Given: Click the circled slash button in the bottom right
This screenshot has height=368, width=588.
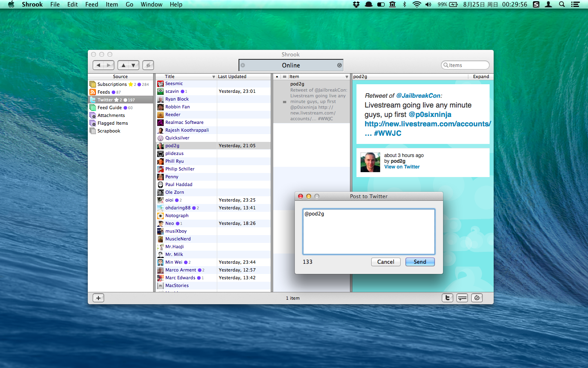Looking at the screenshot, I should pos(477,298).
